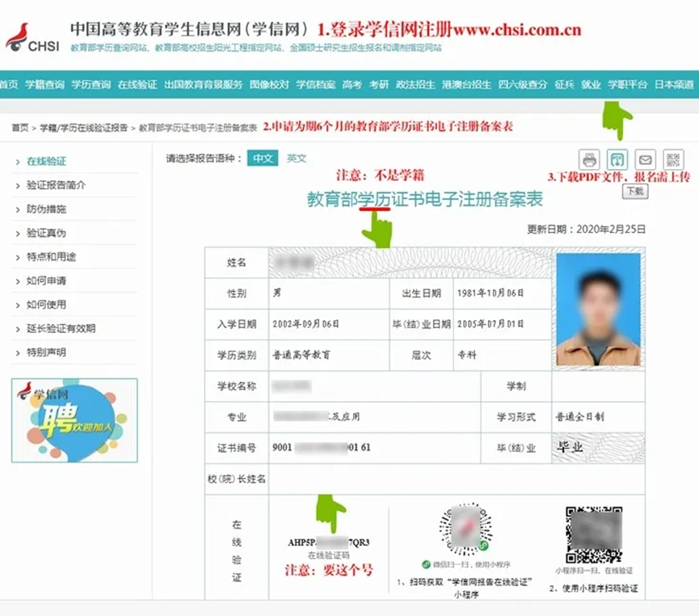This screenshot has width=699, height=616.
Task: Click the WeChat mini-program code image
Action: (461, 528)
